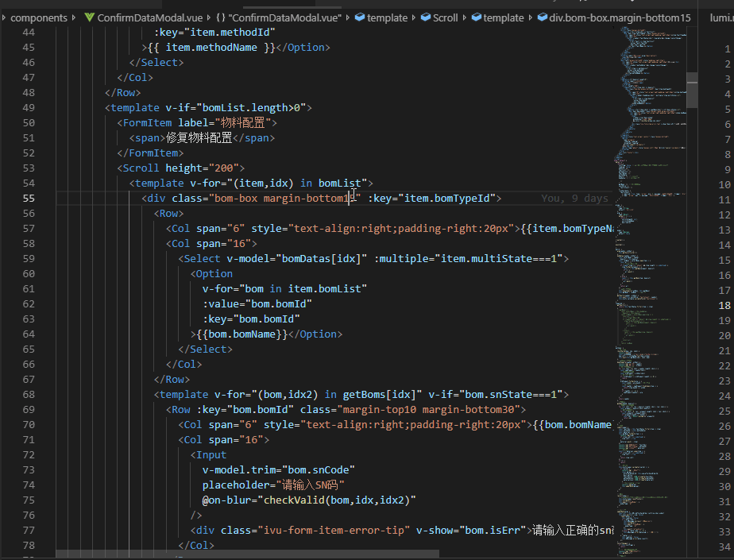The image size is (734, 560).
Task: Expand breadcrumb chevron after components
Action: click(74, 17)
